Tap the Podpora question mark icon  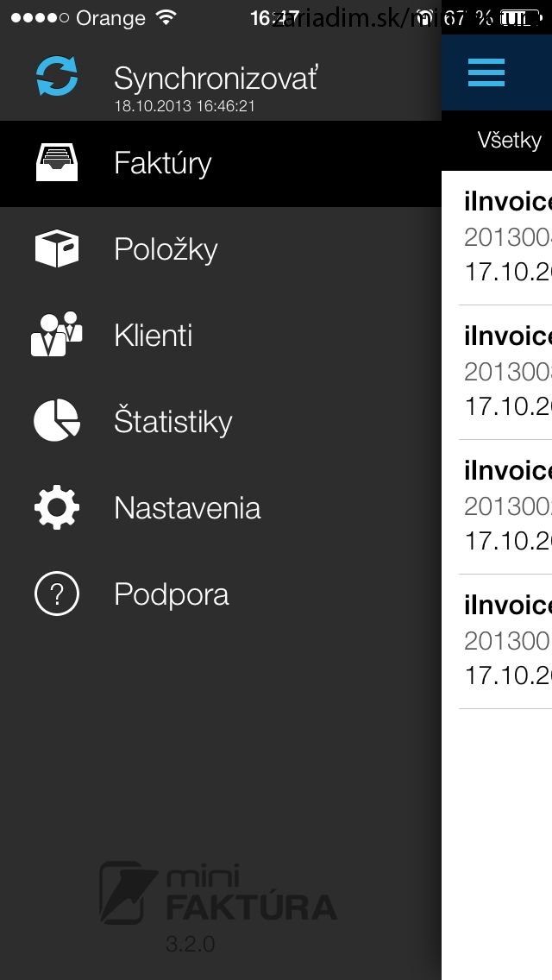pyautogui.click(x=57, y=594)
